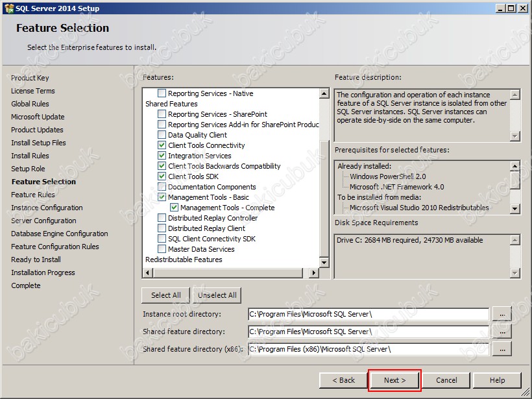Click the Install Rules step

pyautogui.click(x=30, y=156)
